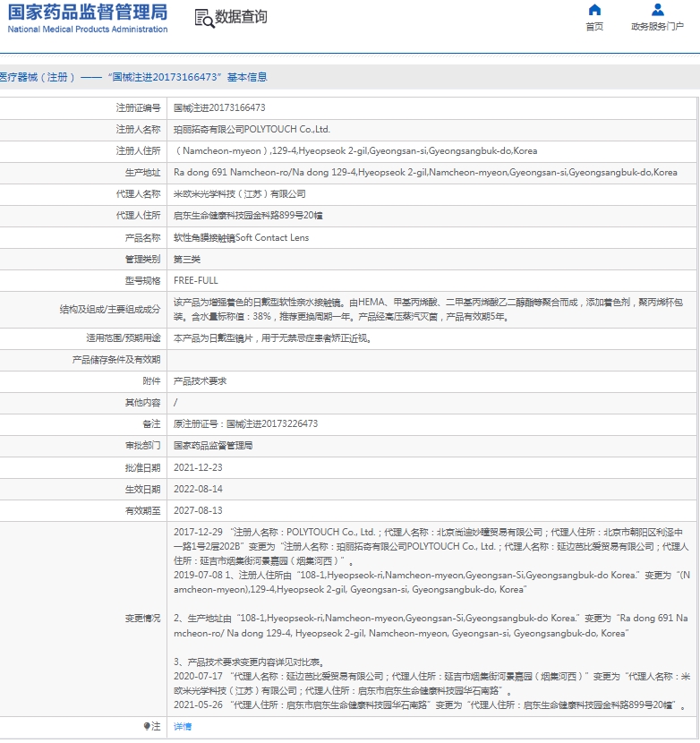Select the 结构及组成 description text
This screenshot has width=700, height=743.
click(428, 310)
